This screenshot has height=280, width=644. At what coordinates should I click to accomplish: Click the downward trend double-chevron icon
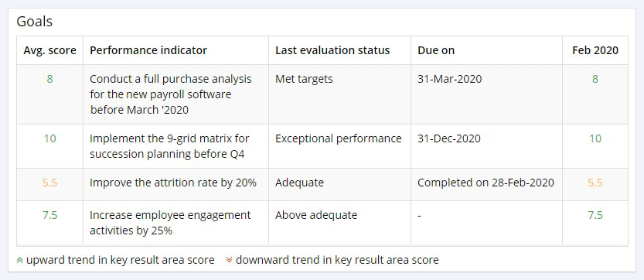point(229,260)
